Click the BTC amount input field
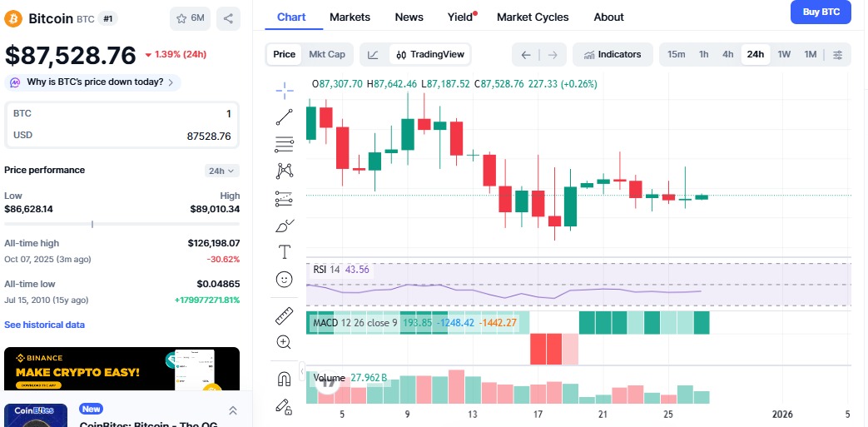This screenshot has height=427, width=868. coord(122,113)
